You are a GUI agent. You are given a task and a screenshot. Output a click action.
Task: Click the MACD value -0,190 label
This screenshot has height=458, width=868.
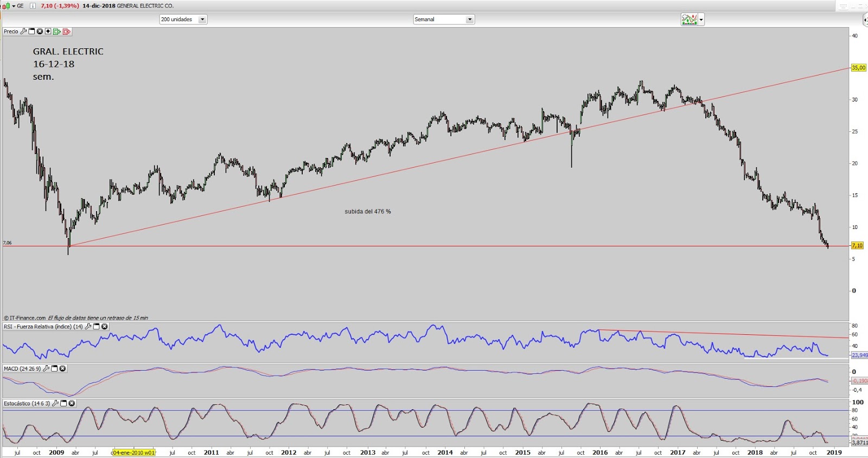point(859,381)
